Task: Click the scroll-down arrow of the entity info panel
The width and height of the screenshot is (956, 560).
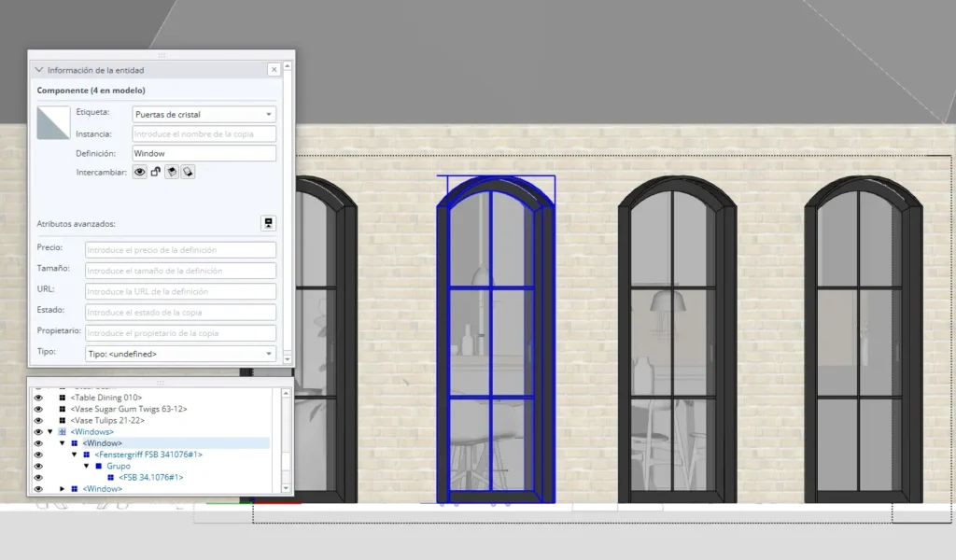Action: tap(288, 359)
